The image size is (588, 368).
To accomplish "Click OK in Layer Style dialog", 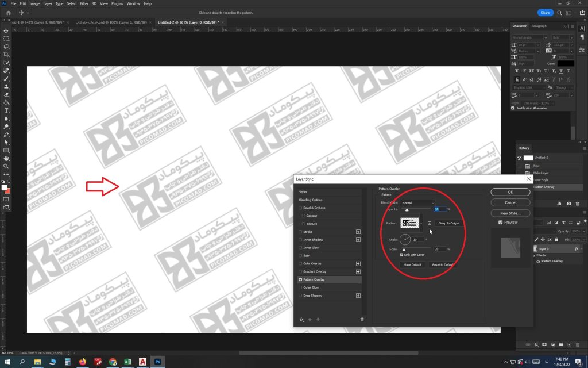I will (x=510, y=192).
